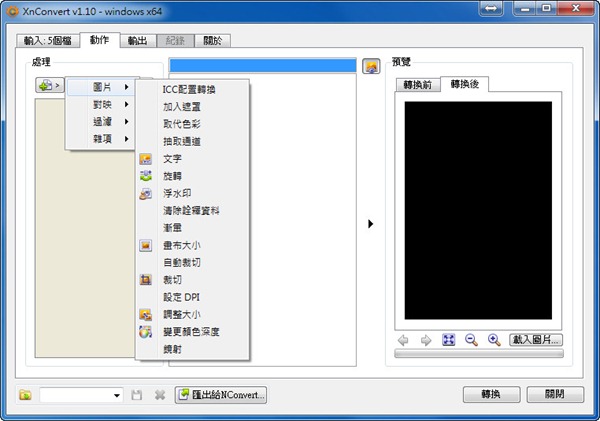This screenshot has width=600, height=421.
Task: Click the add action button with plus icon
Action: [x=50, y=85]
